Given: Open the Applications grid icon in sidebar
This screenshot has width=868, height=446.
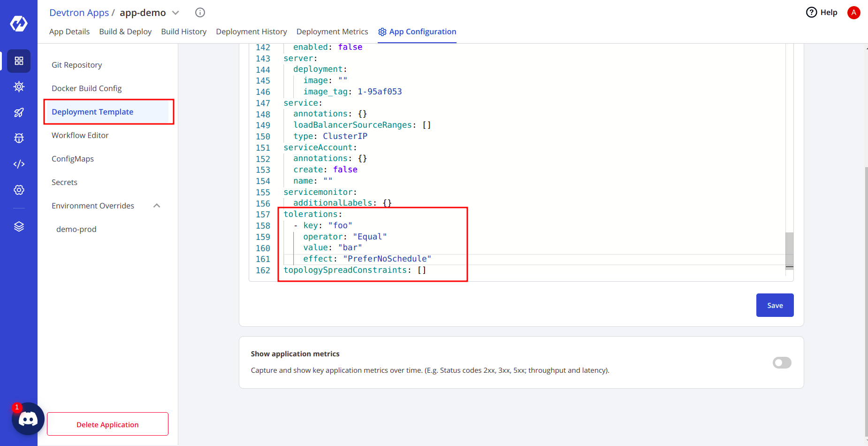Looking at the screenshot, I should point(19,61).
